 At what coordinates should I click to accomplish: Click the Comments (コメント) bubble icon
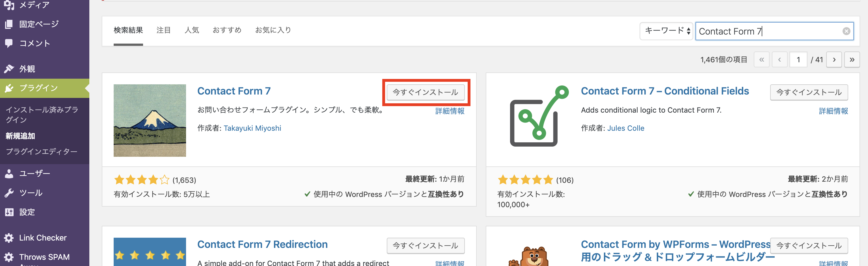[9, 44]
